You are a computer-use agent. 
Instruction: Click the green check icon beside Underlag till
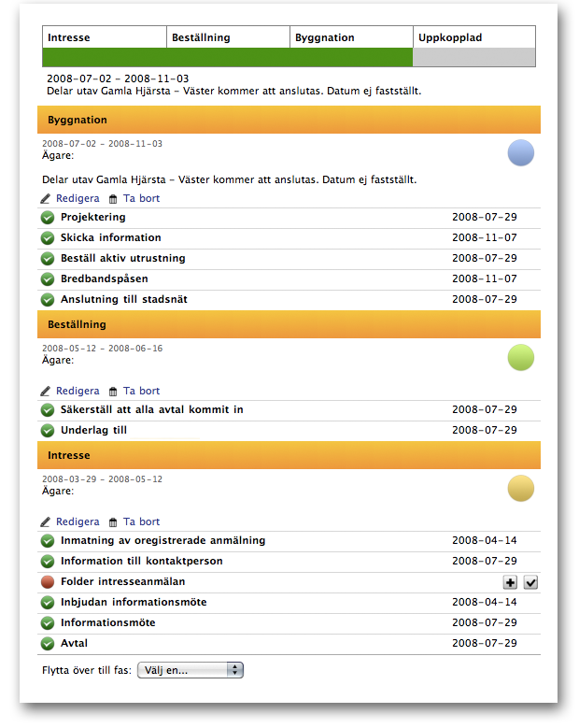[48, 431]
